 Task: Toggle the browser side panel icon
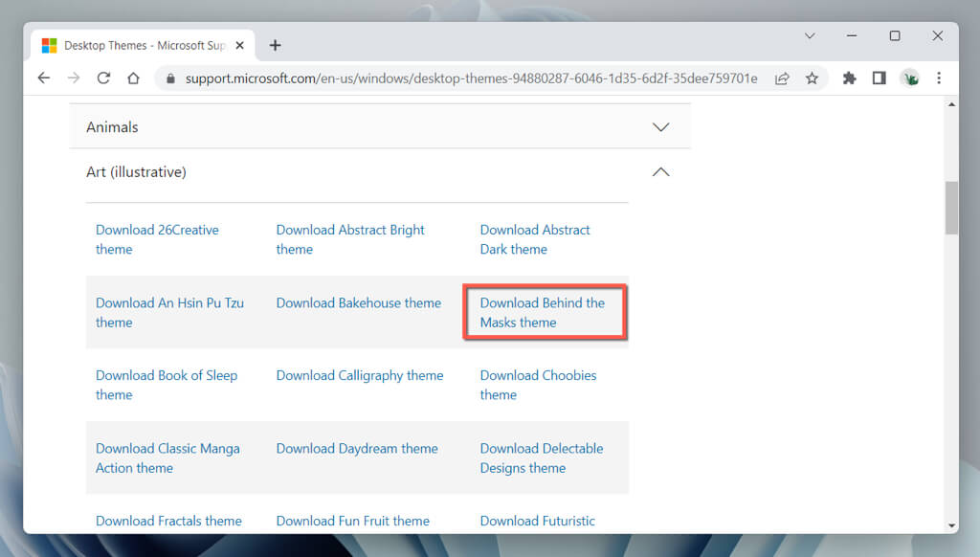click(x=879, y=78)
